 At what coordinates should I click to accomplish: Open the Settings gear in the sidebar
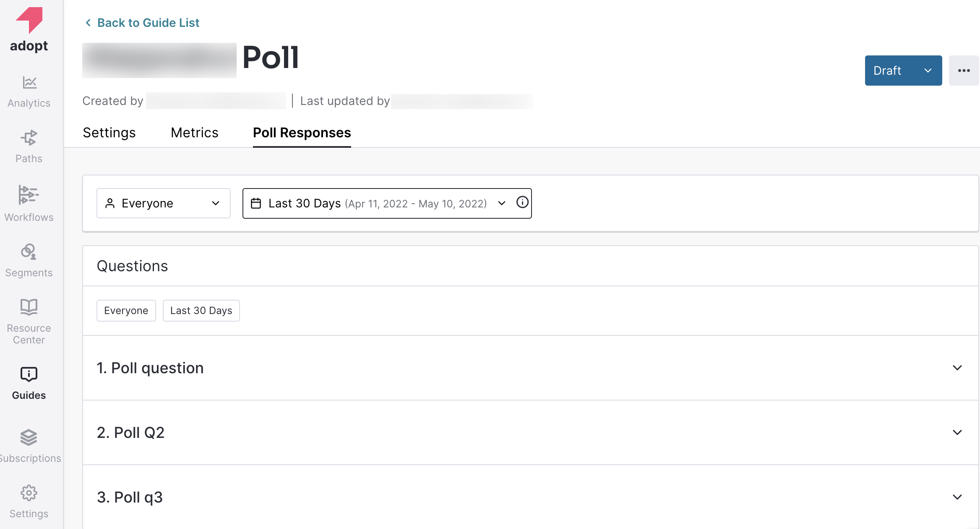pos(29,493)
